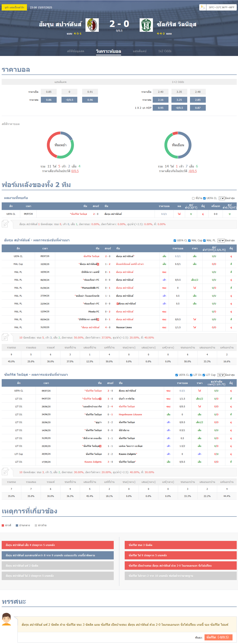This screenshot has height=644, width=238.
Task: Click the swap arrows icon between 1X2 and HDP
Action: pos(144,108)
